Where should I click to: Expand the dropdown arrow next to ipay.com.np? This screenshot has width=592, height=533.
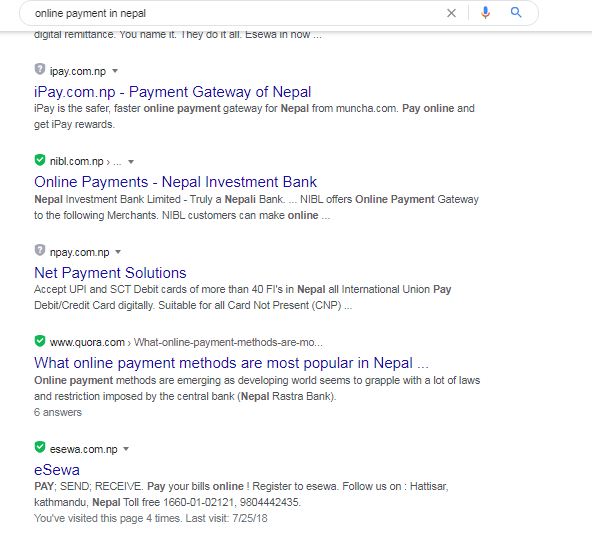click(x=115, y=71)
